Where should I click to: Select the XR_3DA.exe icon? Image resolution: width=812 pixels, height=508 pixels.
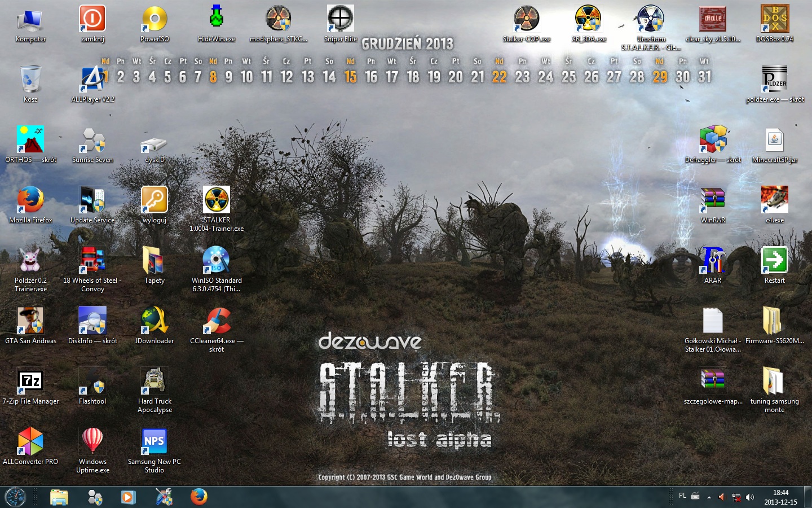589,24
